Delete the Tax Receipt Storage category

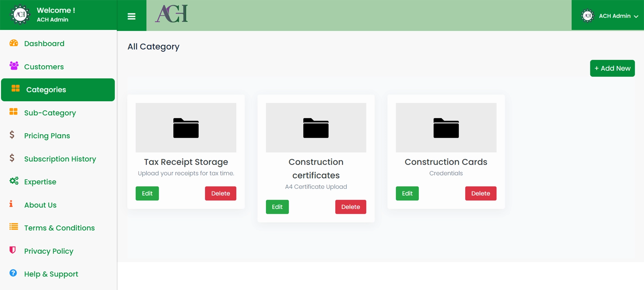[221, 193]
